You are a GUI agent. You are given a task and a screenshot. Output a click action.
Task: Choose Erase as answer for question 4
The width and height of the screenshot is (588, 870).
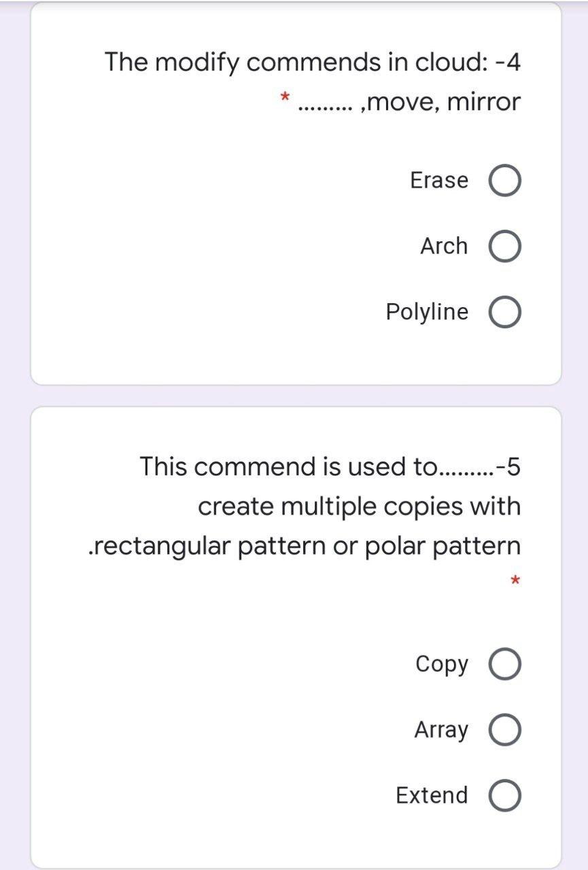click(504, 180)
